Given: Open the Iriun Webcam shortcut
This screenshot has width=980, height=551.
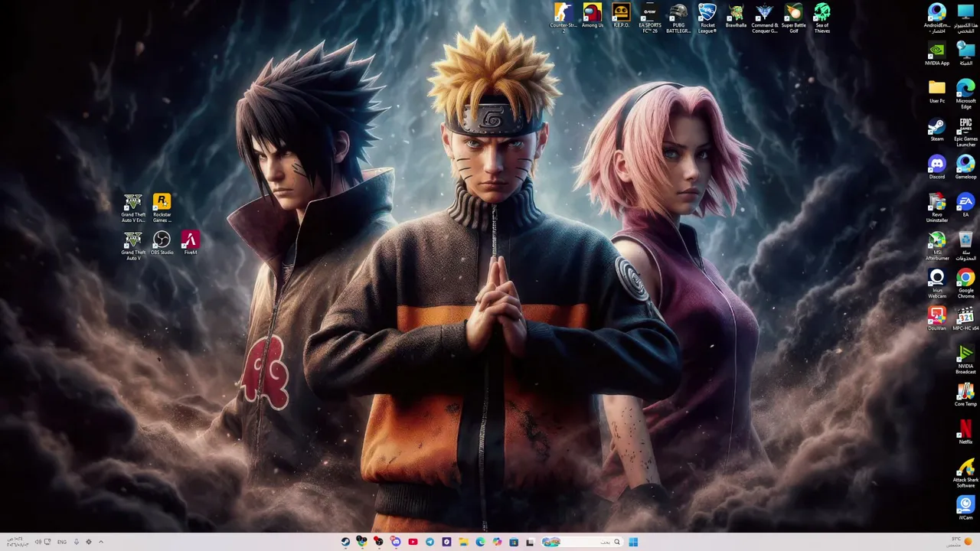Looking at the screenshot, I should click(x=937, y=283).
